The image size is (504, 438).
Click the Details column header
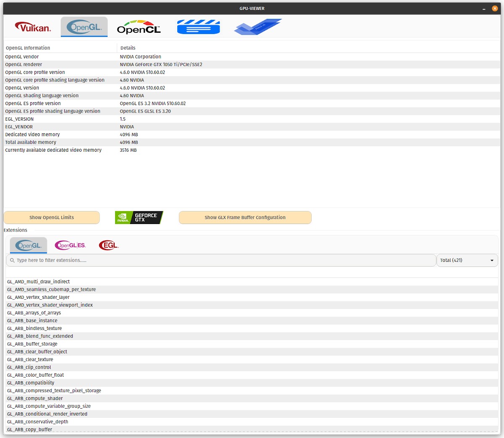pos(309,48)
